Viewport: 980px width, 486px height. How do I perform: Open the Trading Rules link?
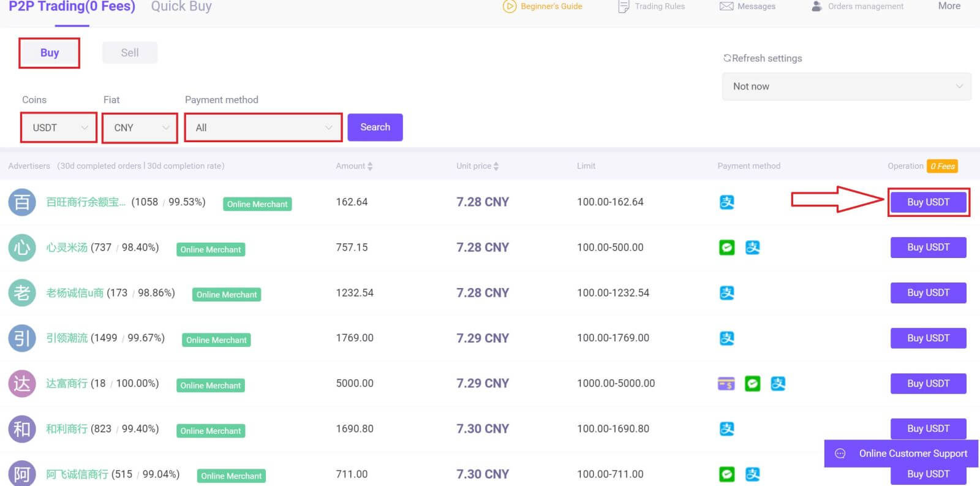pyautogui.click(x=660, y=6)
